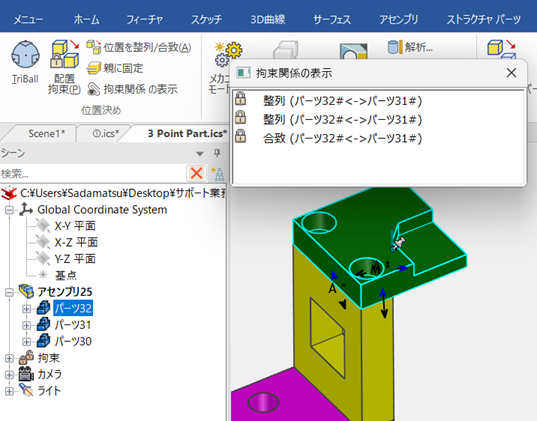
Task: Select アセンブリ25 assembly item
Action: (65, 292)
